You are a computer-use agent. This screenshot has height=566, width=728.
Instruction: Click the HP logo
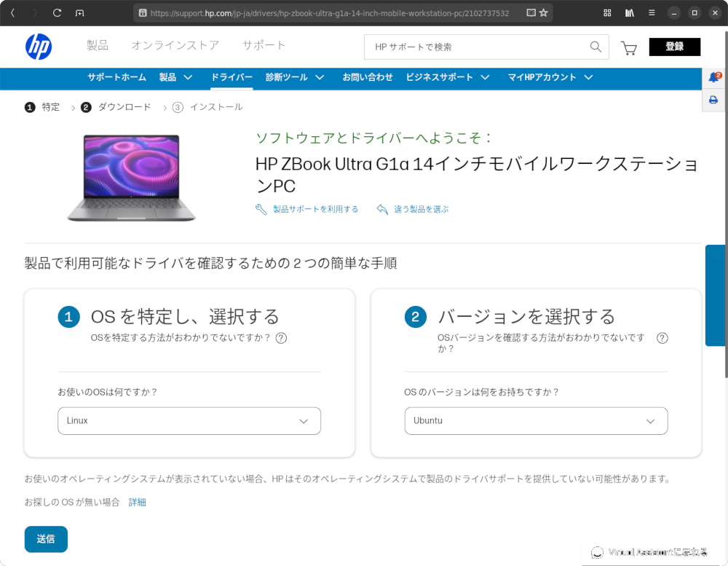pos(39,46)
